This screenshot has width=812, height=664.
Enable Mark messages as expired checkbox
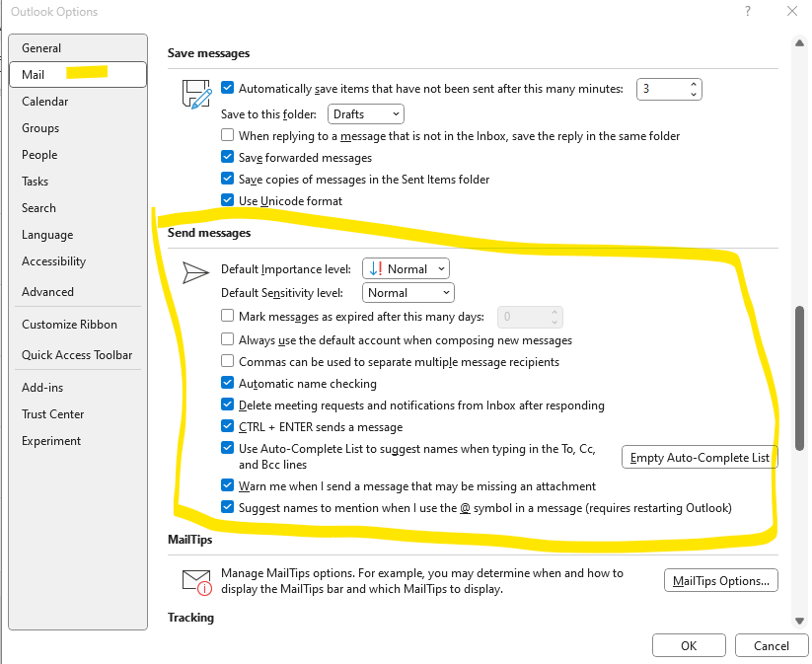pyautogui.click(x=227, y=316)
